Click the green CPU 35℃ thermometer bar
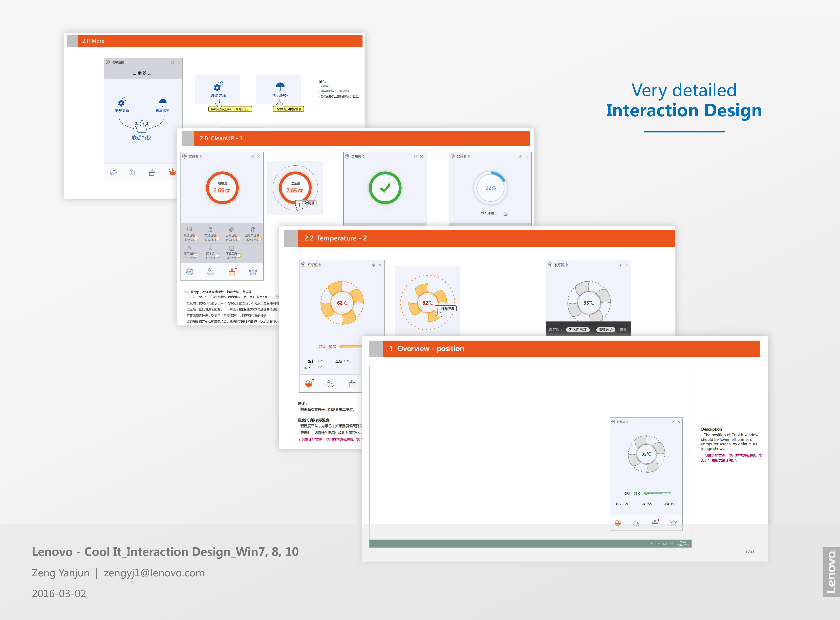 658,494
